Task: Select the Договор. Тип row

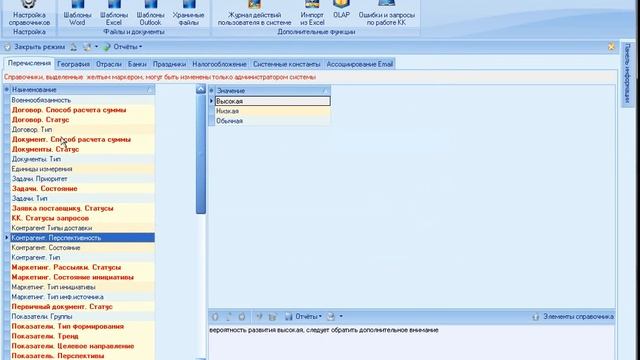Action: click(82, 129)
